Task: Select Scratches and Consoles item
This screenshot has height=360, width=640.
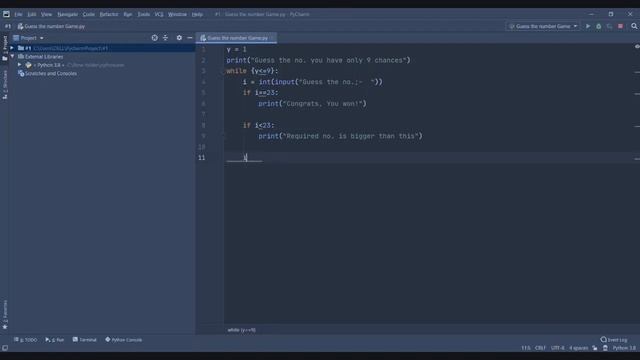Action: coord(47,73)
